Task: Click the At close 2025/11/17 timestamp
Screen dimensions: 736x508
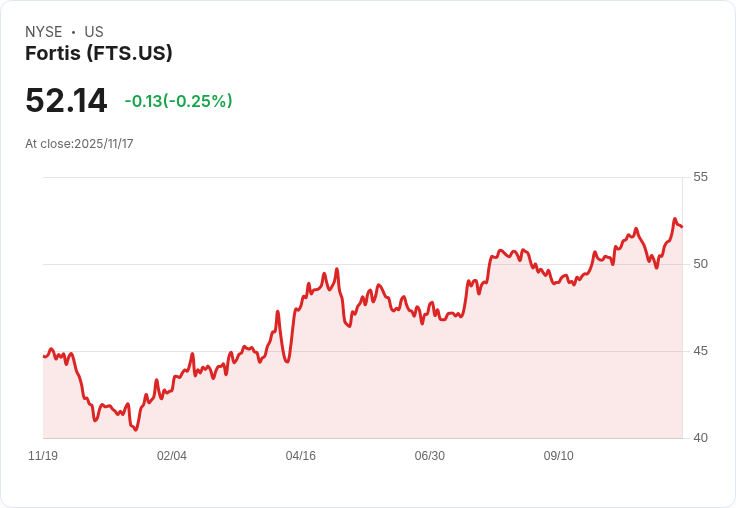Action: tap(79, 144)
